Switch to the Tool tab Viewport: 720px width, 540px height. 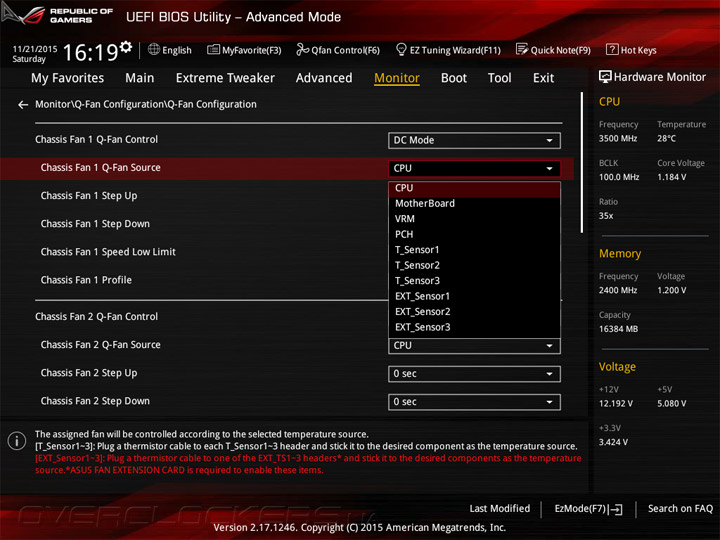(500, 78)
